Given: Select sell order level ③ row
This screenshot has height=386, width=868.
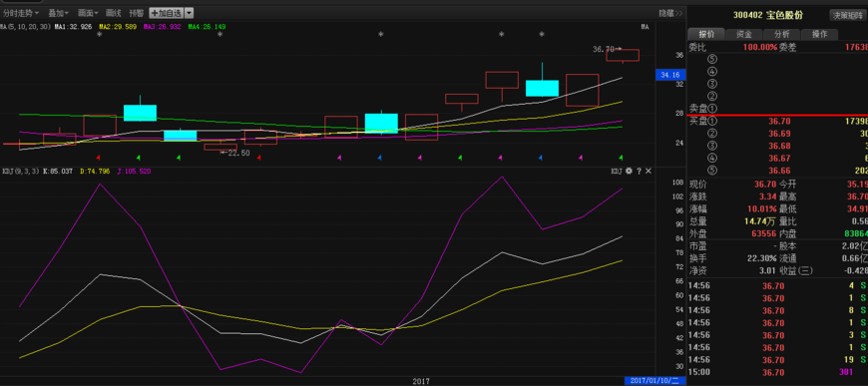Looking at the screenshot, I should tap(777, 84).
